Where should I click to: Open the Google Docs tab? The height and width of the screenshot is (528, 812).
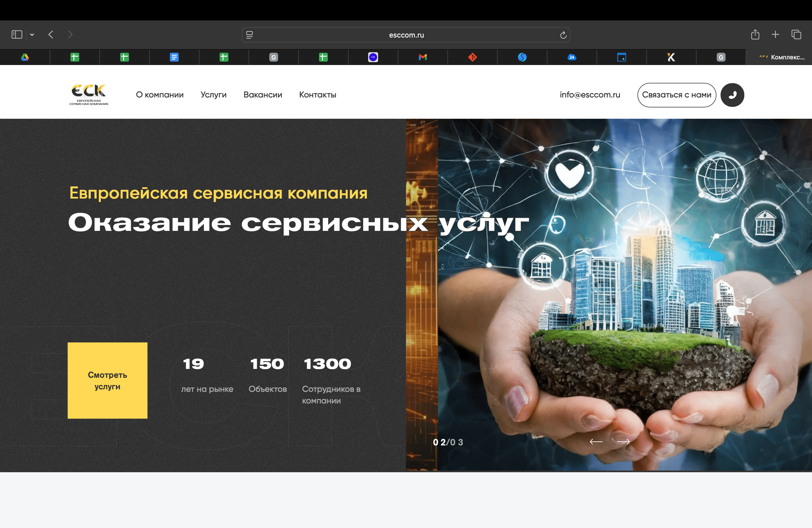(174, 57)
